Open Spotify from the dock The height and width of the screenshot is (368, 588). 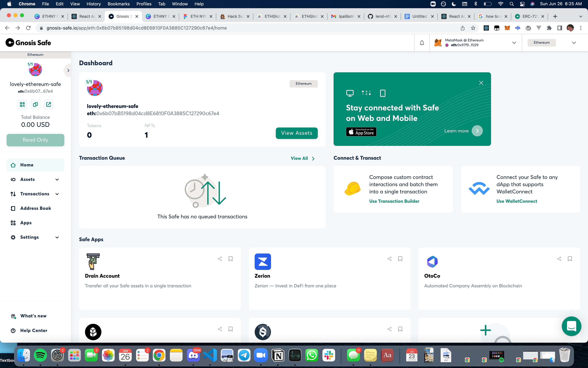coord(40,356)
